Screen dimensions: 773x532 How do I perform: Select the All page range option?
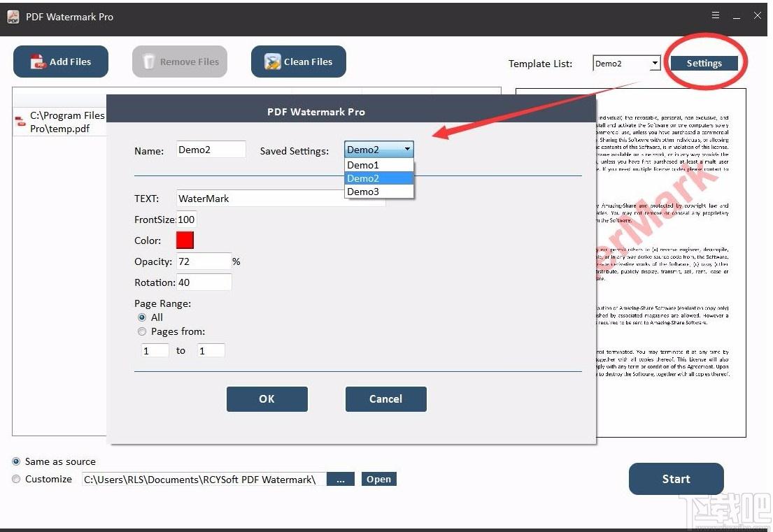[142, 317]
